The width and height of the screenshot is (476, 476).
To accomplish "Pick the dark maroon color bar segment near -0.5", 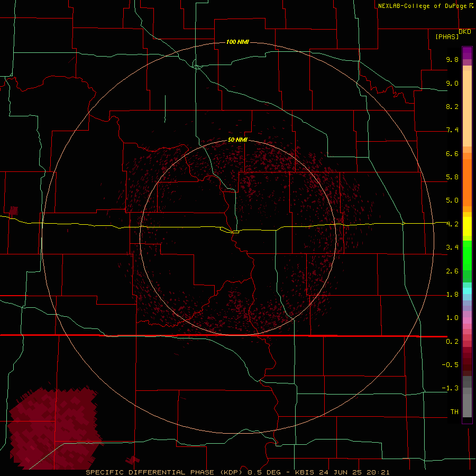I will click(467, 364).
